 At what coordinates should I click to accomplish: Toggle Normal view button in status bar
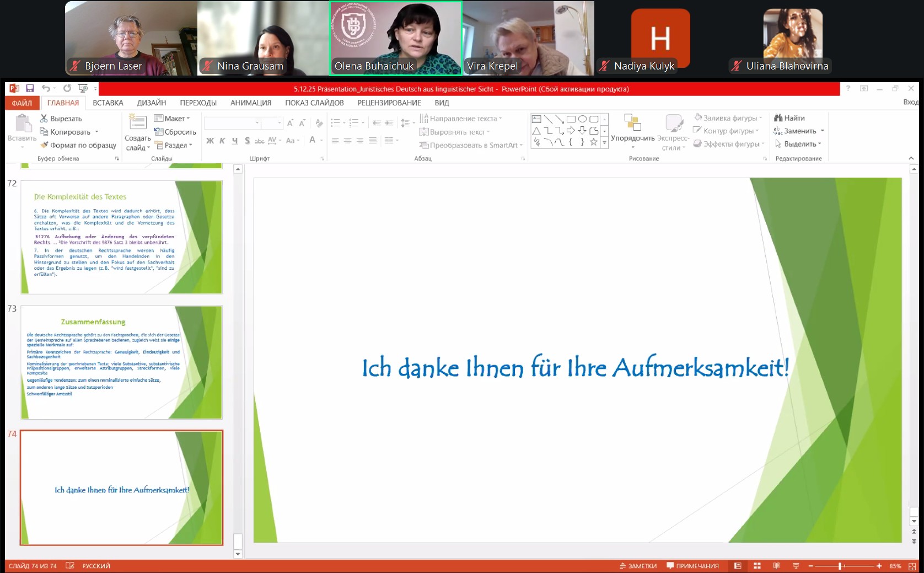tap(738, 566)
